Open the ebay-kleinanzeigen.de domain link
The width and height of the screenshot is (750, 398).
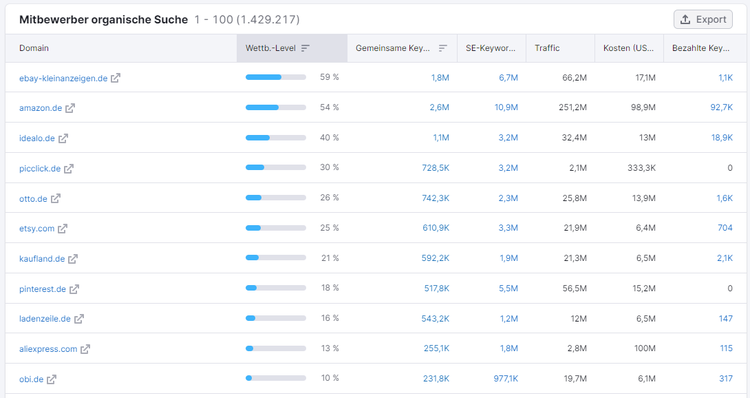(x=63, y=78)
